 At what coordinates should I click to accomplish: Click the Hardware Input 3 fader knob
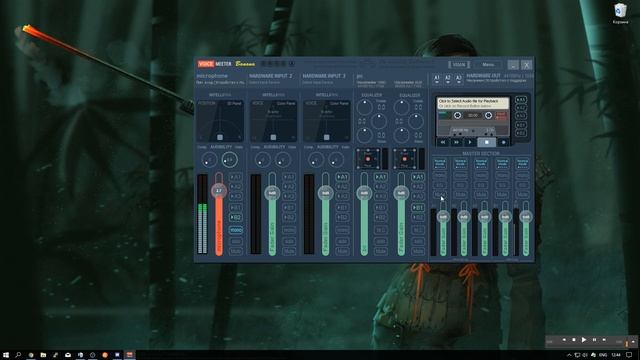[x=325, y=193]
